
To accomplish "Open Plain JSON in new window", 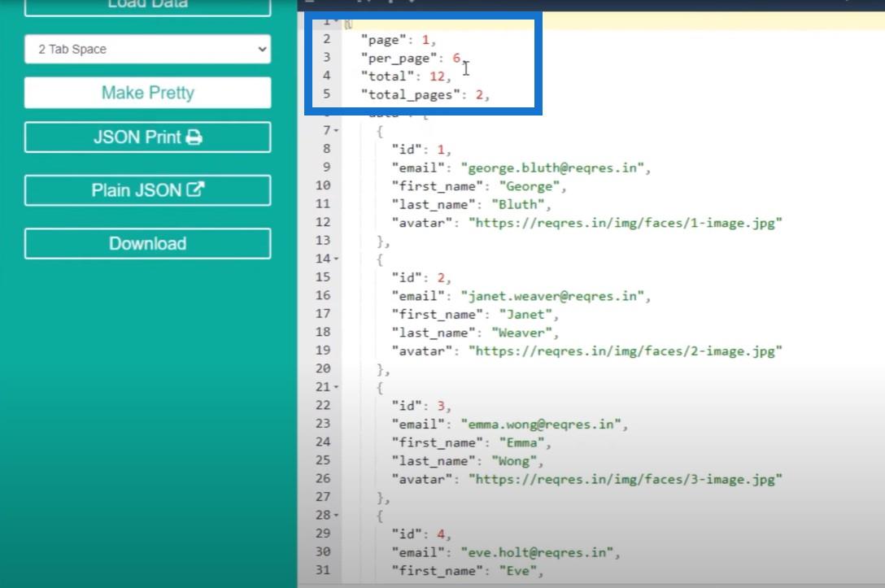I will 147,190.
